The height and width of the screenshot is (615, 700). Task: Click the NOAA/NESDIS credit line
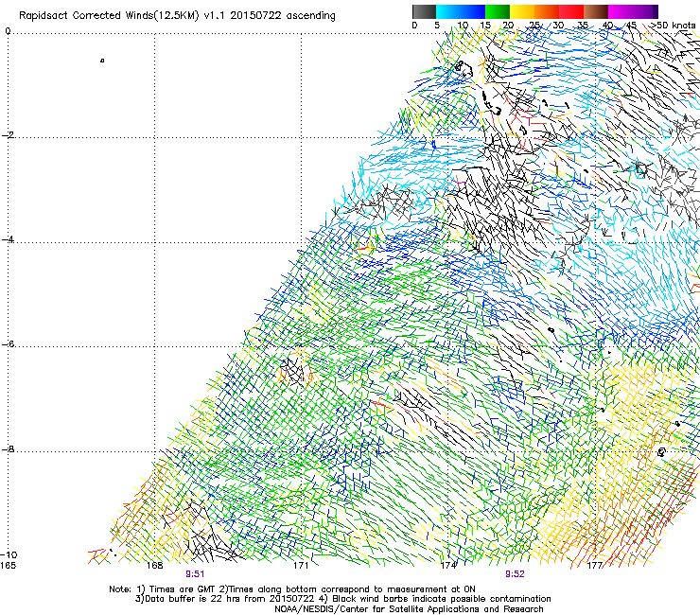pyautogui.click(x=409, y=609)
